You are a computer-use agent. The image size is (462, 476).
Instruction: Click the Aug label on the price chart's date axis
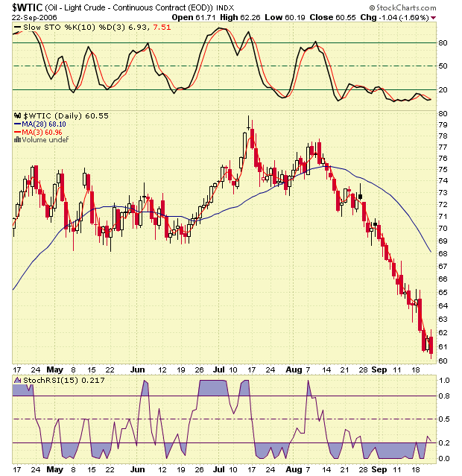point(294,370)
